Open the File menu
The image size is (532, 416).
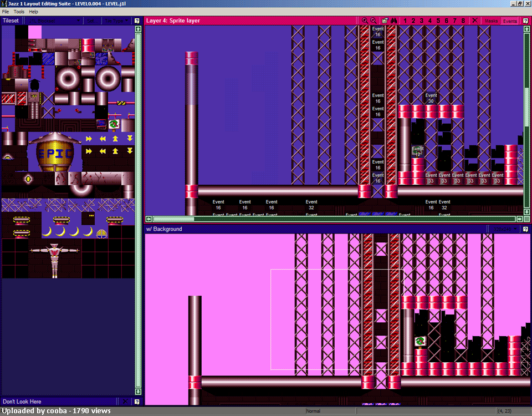6,11
